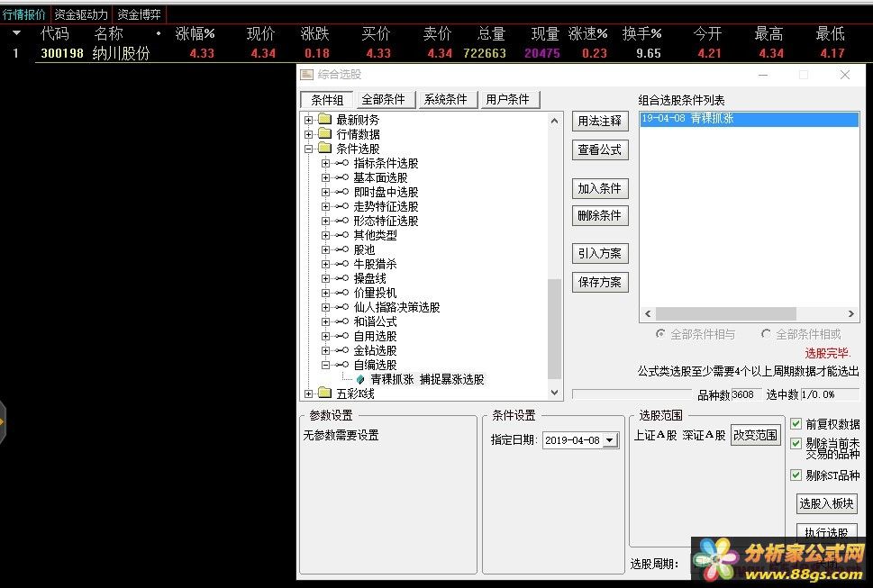Click the tree scrollbar down arrow
The height and width of the screenshot is (588, 873).
(x=554, y=393)
